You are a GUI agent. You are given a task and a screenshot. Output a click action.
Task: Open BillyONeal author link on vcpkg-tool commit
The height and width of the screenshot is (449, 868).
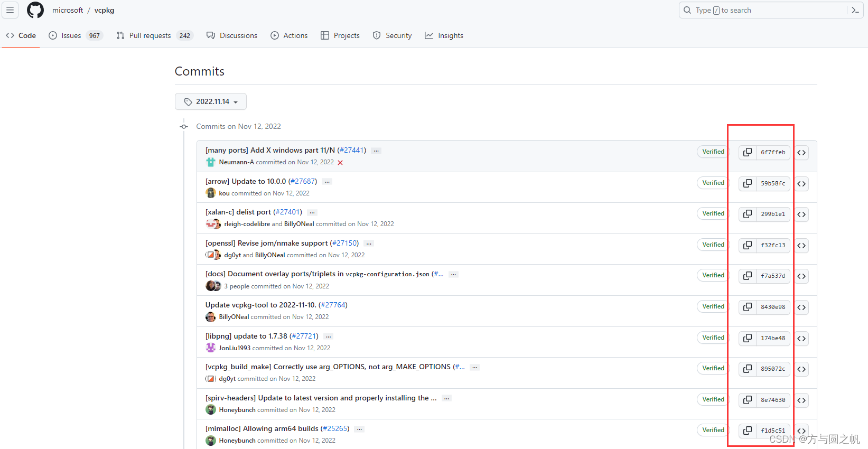click(x=234, y=317)
